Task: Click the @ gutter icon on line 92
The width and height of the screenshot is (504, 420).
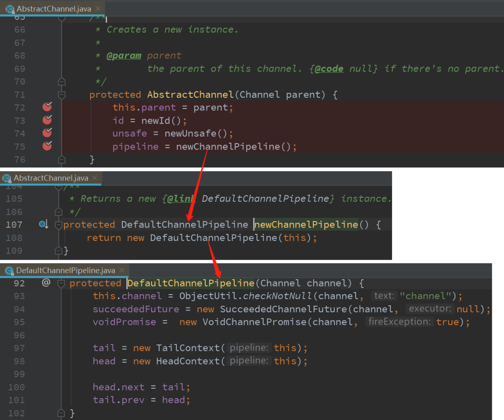Action: [x=46, y=282]
